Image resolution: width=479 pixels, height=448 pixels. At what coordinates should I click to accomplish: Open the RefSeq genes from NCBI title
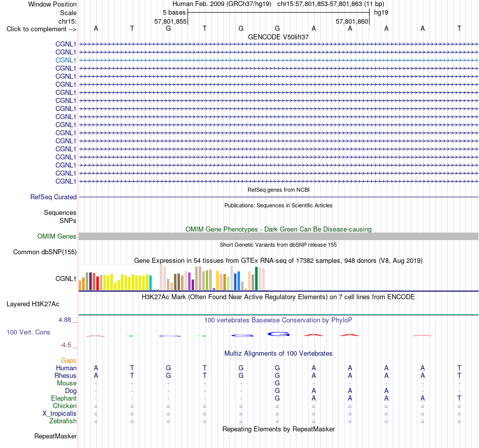[x=278, y=190]
